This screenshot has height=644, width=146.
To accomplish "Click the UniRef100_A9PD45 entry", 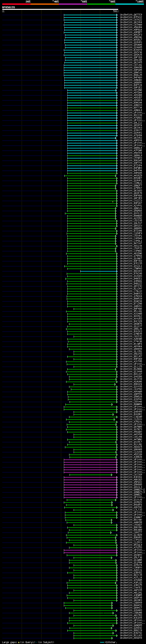I will 131,173.
